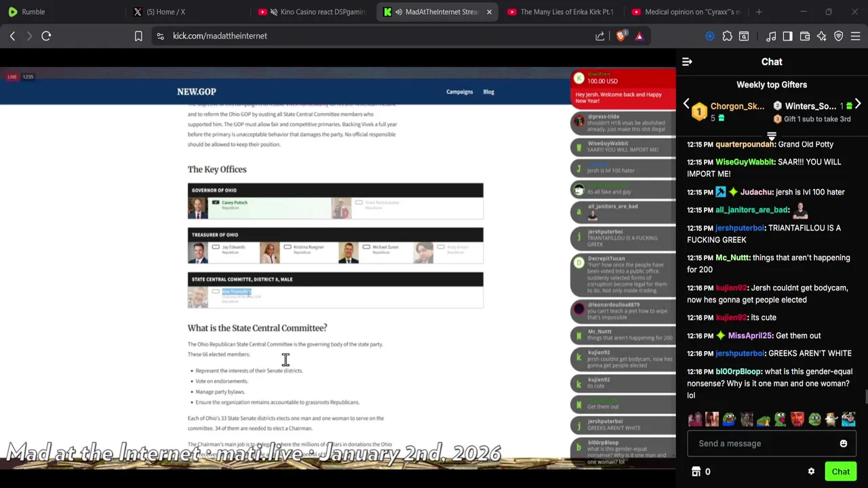Switch to Kino Casino react DSPgaming tab
This screenshot has width=868, height=488.
312,12
